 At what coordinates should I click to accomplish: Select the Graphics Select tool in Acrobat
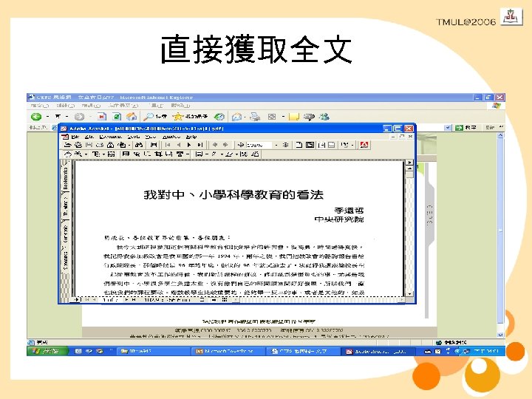pyautogui.click(x=112, y=154)
